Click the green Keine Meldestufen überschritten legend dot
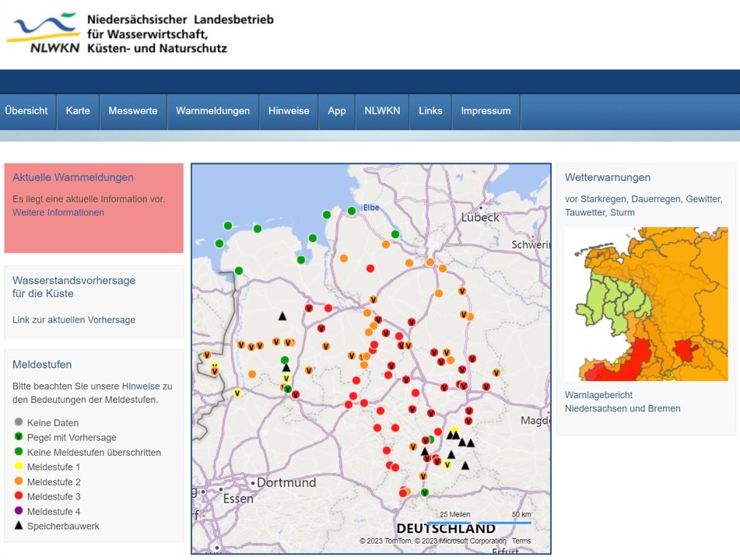The width and height of the screenshot is (740, 560). (19, 452)
